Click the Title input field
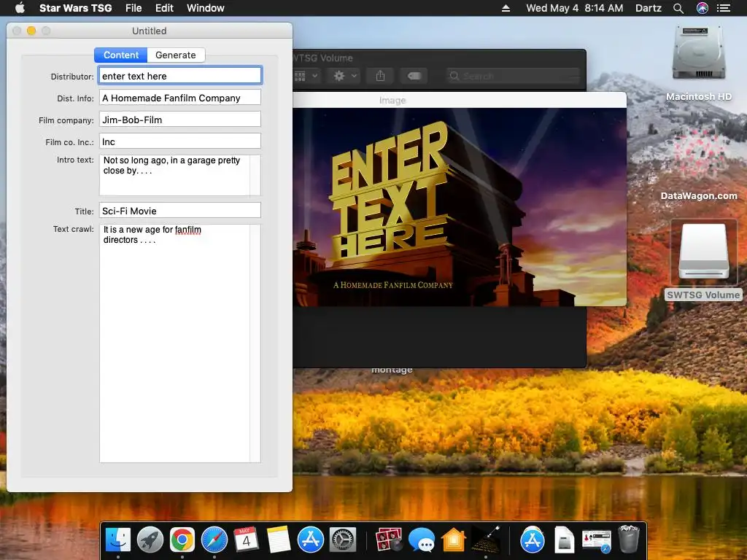This screenshot has height=560, width=747. pyautogui.click(x=180, y=211)
